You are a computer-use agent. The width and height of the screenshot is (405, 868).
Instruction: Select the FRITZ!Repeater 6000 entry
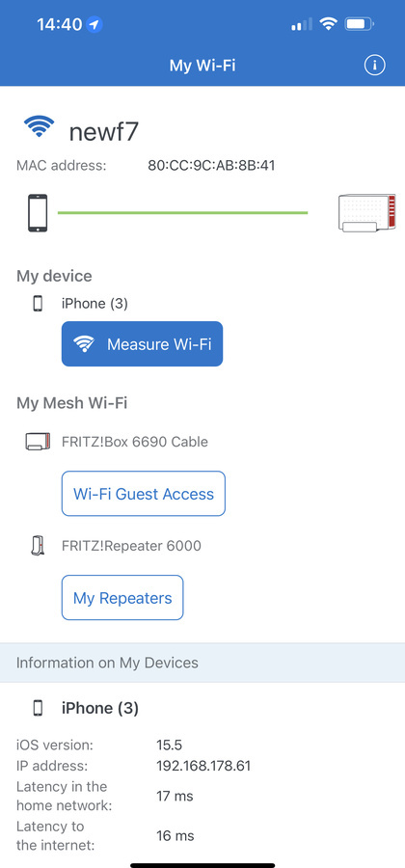[131, 546]
